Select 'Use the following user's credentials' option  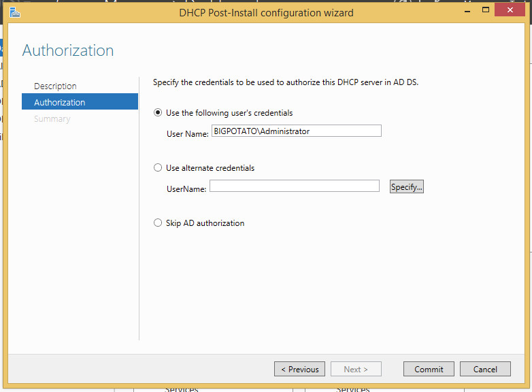(x=159, y=113)
